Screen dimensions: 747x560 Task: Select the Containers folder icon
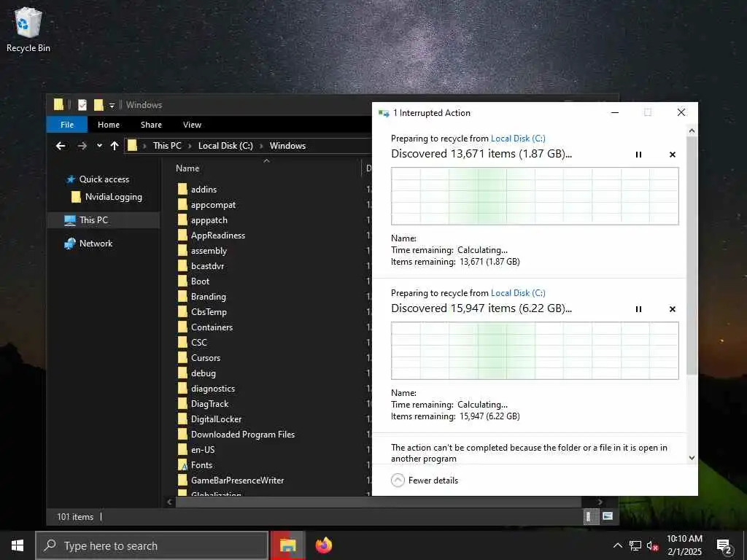tap(182, 327)
